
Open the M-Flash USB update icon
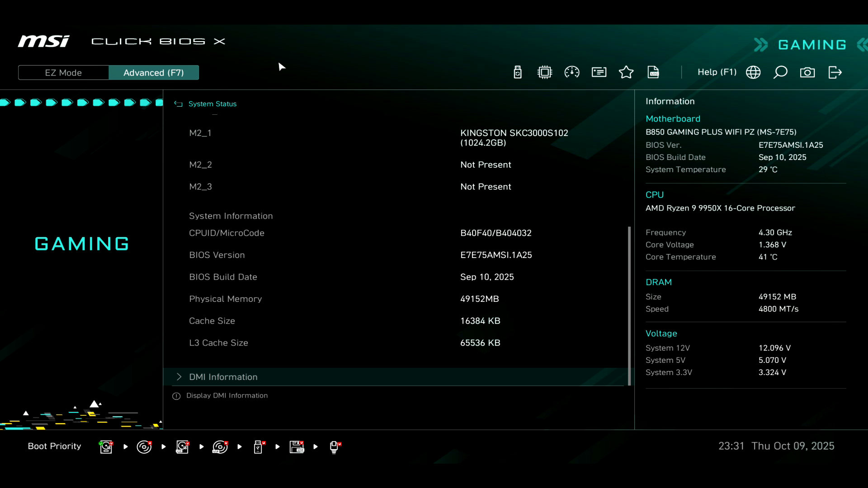tap(518, 72)
